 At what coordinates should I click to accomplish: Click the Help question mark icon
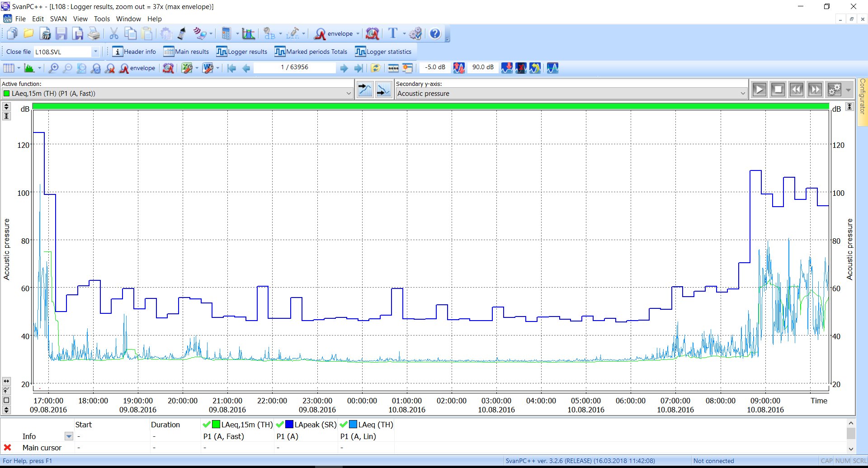pyautogui.click(x=435, y=34)
